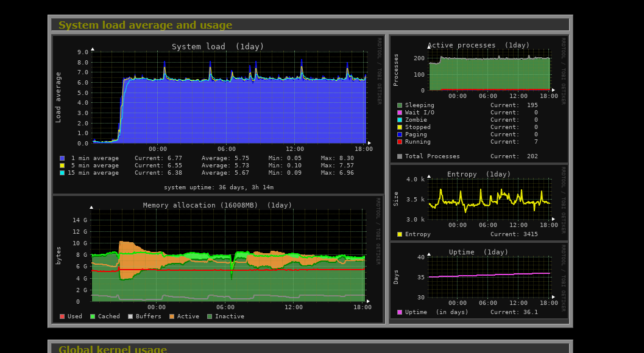The height and width of the screenshot is (353, 644).
Task: Click the cyan Zombie legend swatch
Action: [400, 120]
